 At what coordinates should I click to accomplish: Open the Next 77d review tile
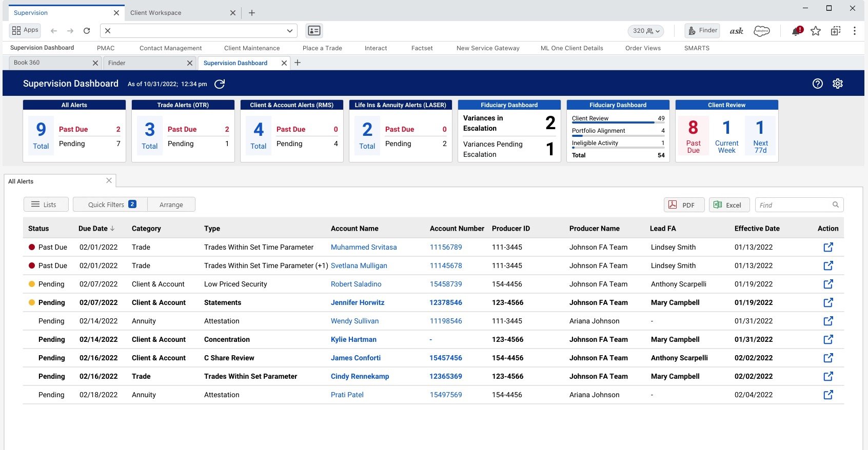point(760,135)
